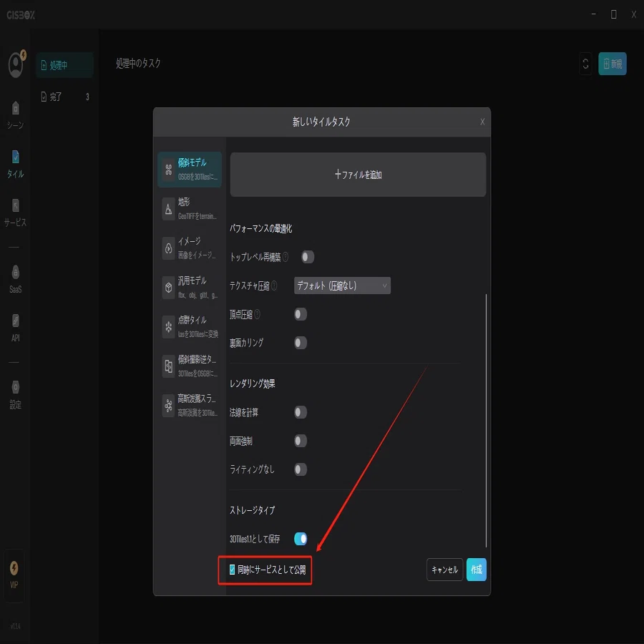Click the GISBOX logo
This screenshot has height=644, width=644.
coord(21,15)
